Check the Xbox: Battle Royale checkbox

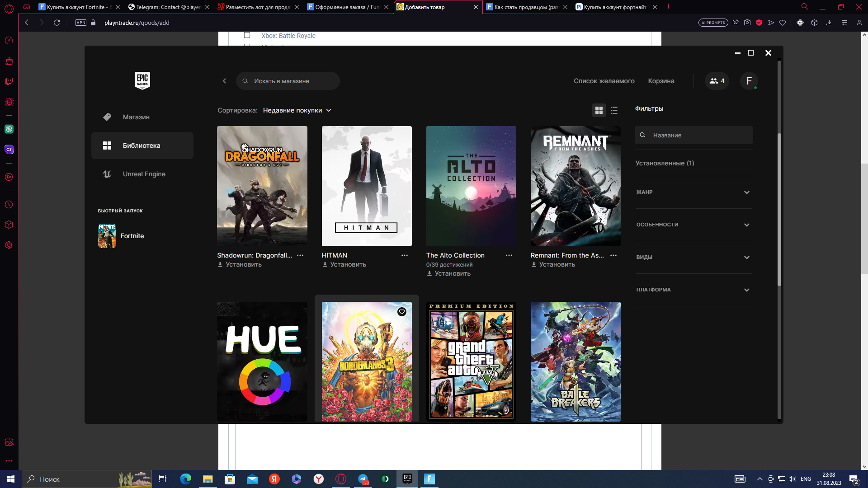pos(247,35)
